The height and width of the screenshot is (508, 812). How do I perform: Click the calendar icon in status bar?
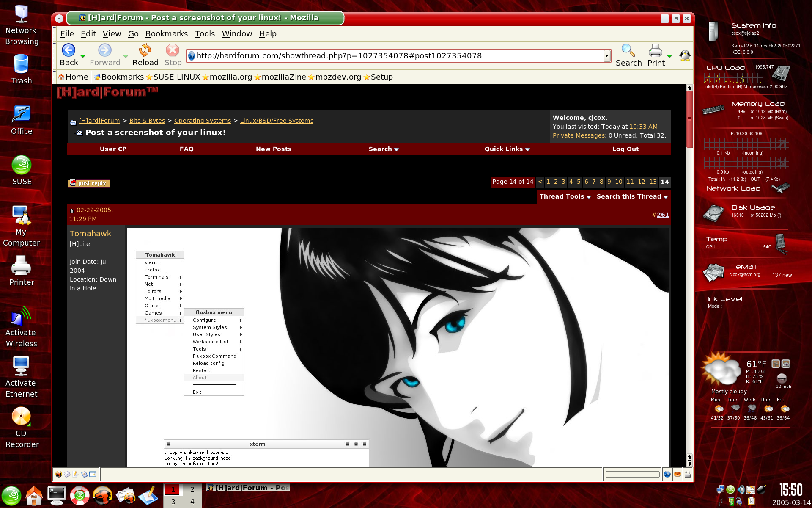click(93, 474)
